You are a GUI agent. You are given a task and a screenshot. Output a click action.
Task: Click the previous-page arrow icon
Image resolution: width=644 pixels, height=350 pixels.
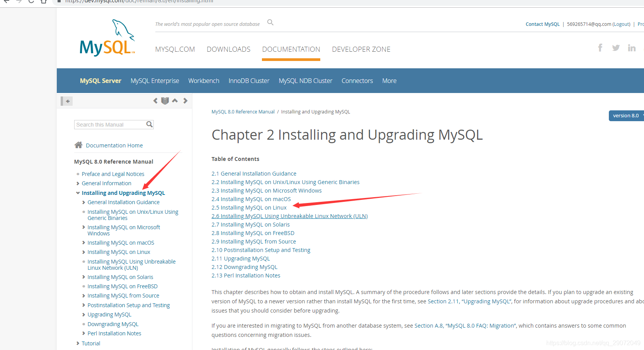(155, 100)
